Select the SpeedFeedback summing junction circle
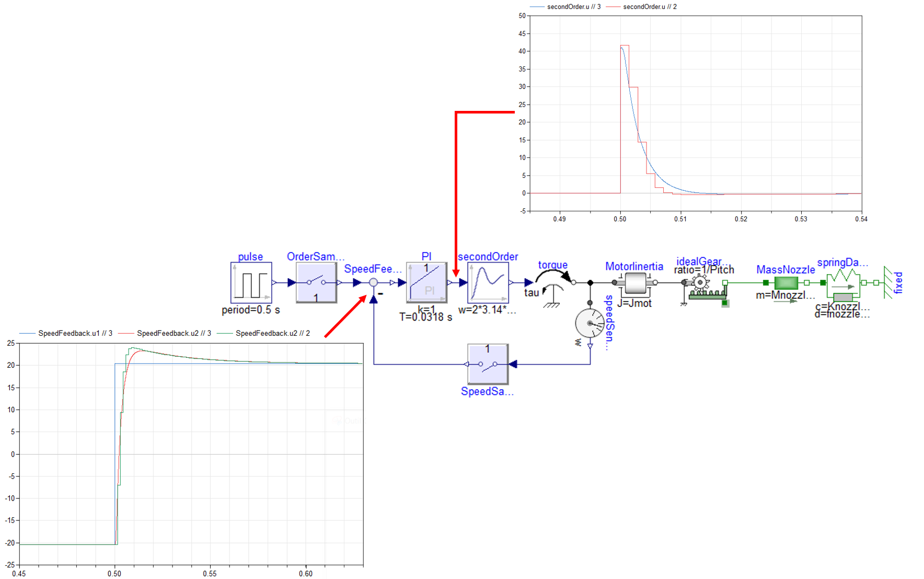The image size is (924, 579). point(374,282)
